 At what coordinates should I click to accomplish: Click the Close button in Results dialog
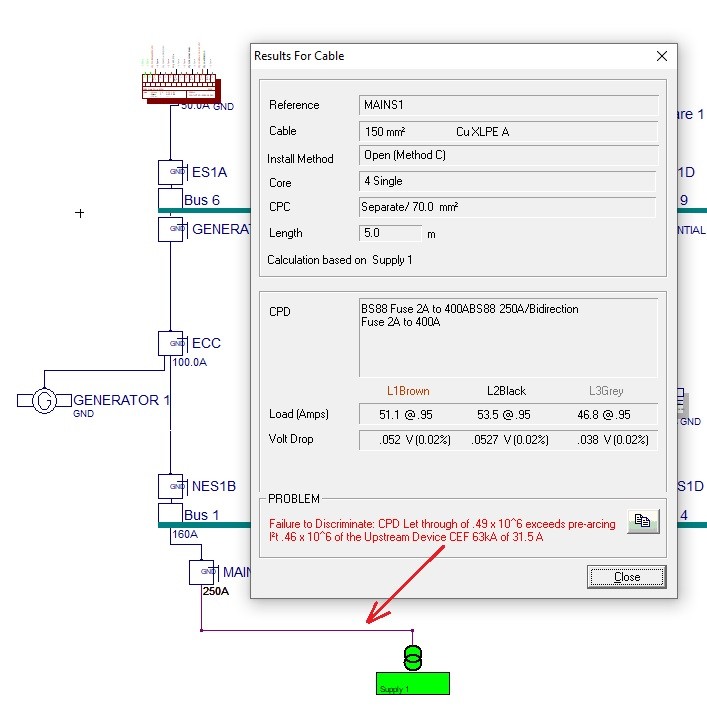626,577
